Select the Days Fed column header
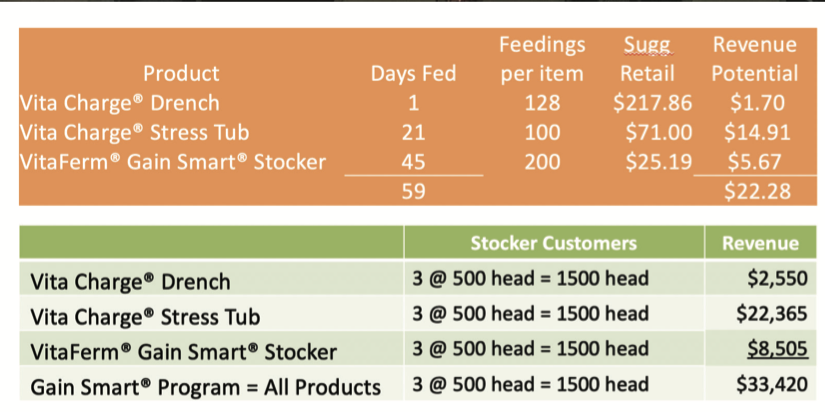This screenshot has height=412, width=825. (x=413, y=73)
